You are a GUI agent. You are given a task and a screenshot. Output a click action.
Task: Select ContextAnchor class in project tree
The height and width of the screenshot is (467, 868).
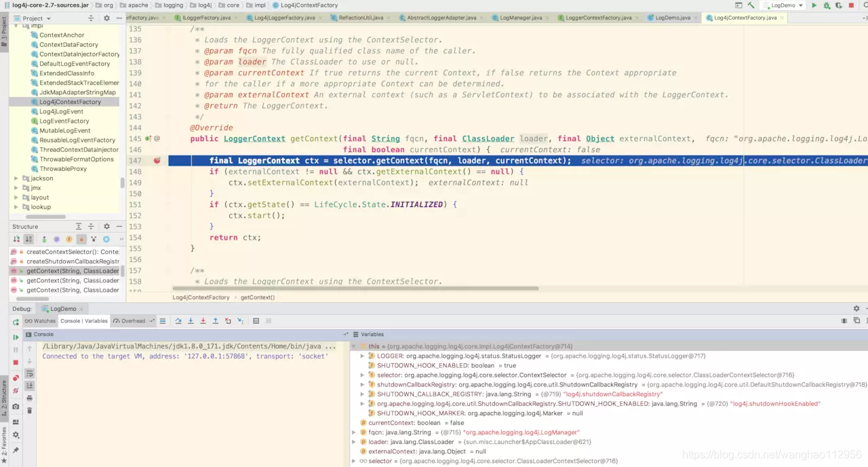(x=62, y=35)
